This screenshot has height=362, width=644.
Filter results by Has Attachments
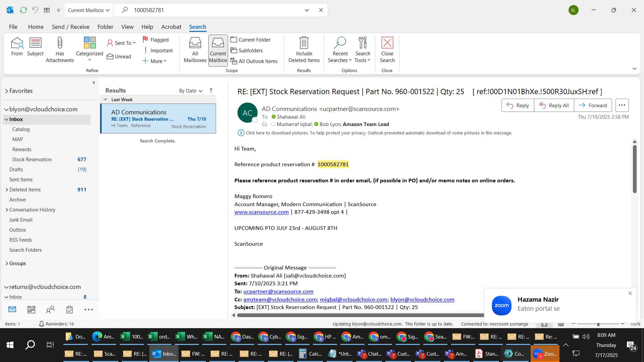(x=60, y=50)
